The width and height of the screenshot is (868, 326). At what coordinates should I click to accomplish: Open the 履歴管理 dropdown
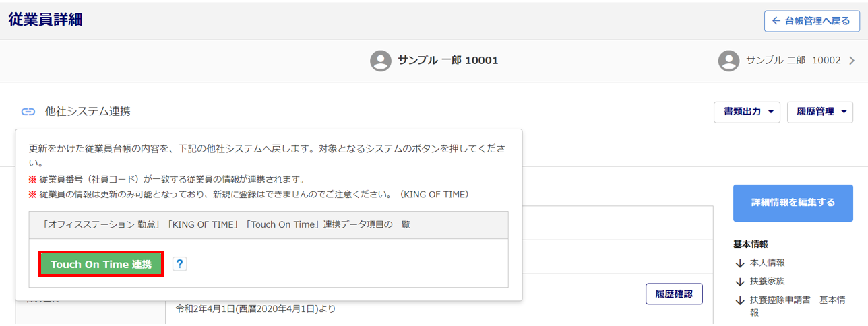820,112
